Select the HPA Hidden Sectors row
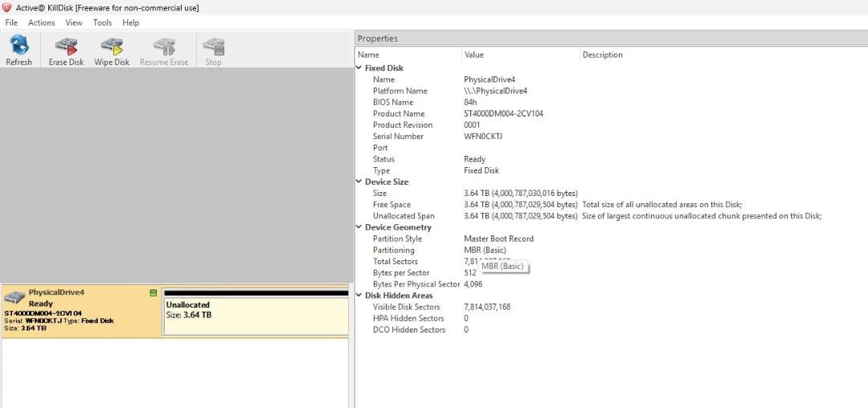868x408 pixels. click(x=611, y=318)
